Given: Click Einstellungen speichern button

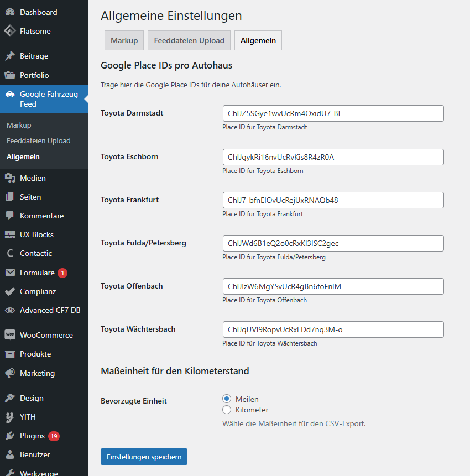Looking at the screenshot, I should pyautogui.click(x=144, y=457).
